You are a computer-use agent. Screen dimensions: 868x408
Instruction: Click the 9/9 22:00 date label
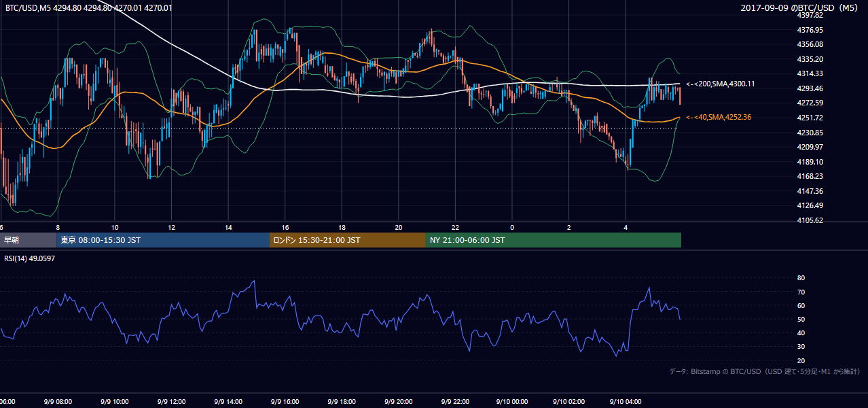[x=456, y=402]
